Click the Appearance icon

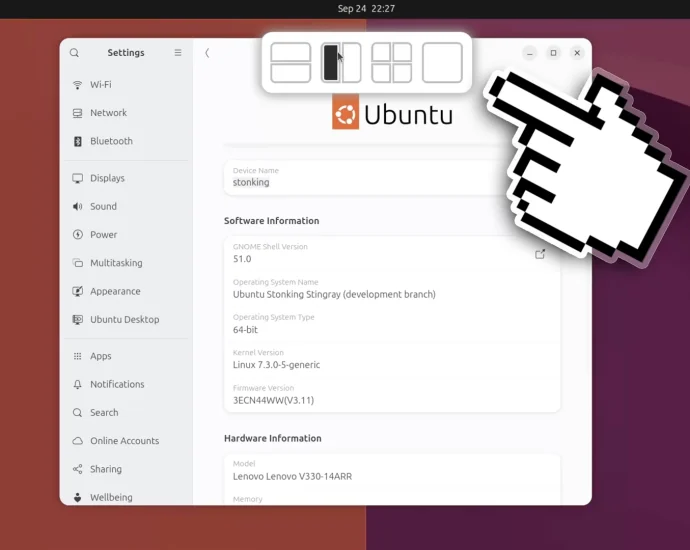77,291
